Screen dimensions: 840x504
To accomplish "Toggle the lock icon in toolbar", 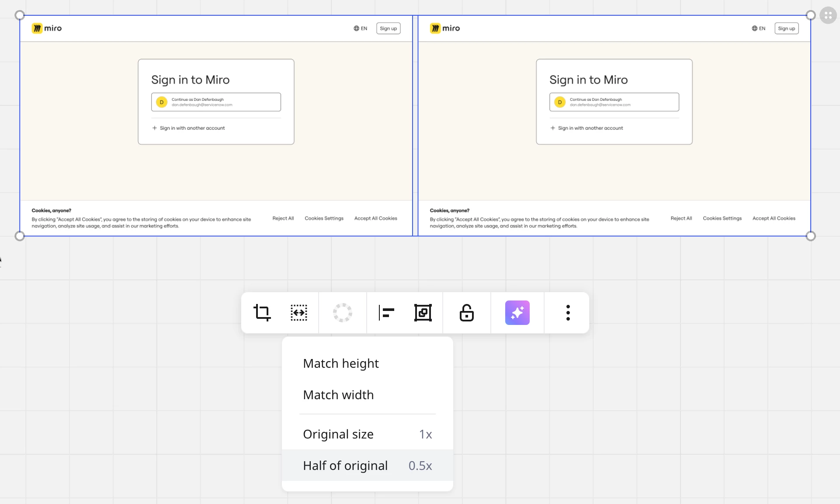I will point(466,313).
